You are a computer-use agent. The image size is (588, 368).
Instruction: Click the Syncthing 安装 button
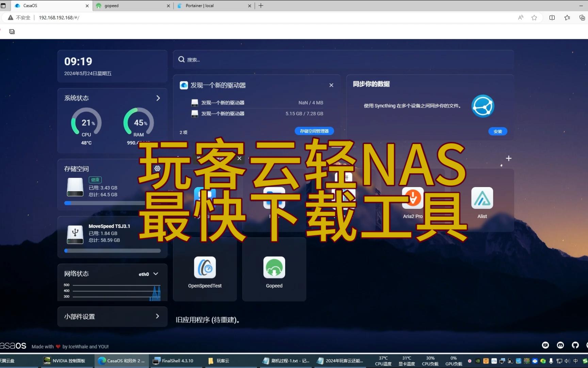click(x=497, y=131)
